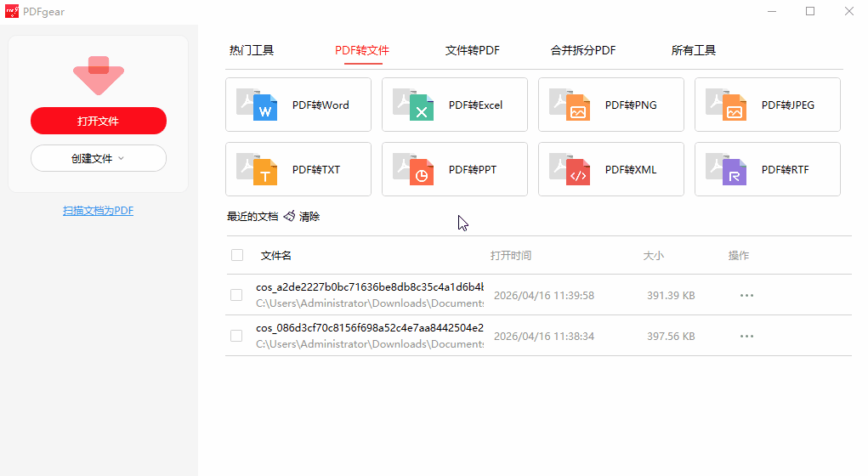Minimize the PDFgear window

coord(772,11)
